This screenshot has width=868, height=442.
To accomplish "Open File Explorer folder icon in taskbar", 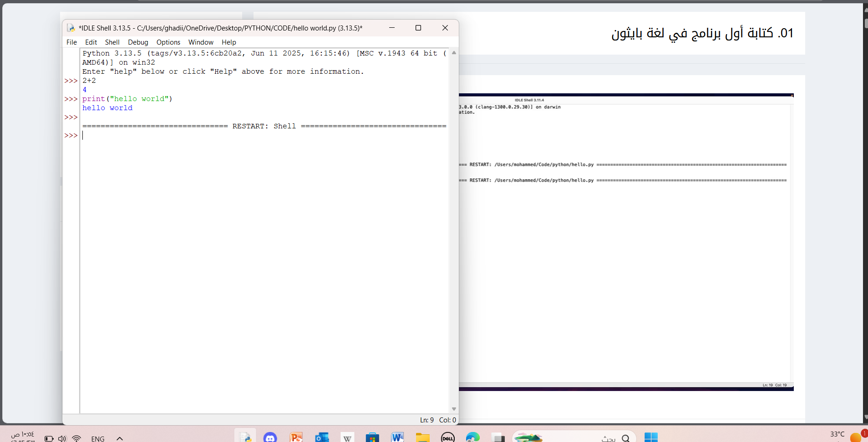I will (x=422, y=437).
